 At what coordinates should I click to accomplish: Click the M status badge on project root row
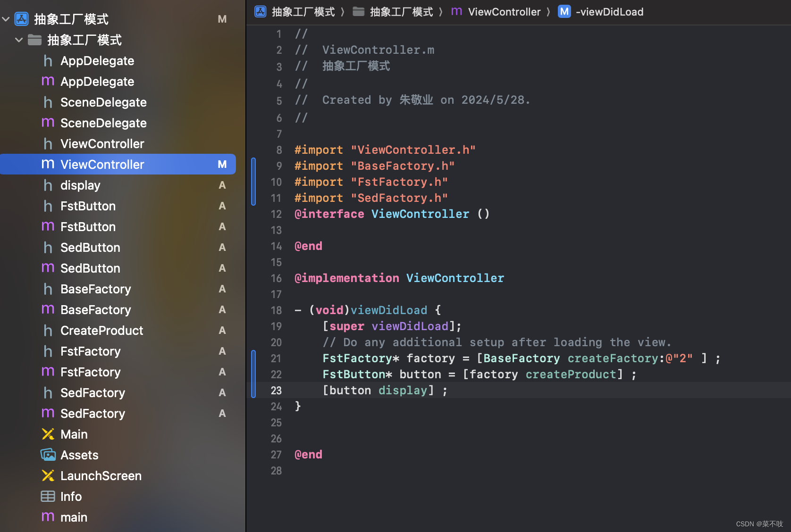point(222,19)
